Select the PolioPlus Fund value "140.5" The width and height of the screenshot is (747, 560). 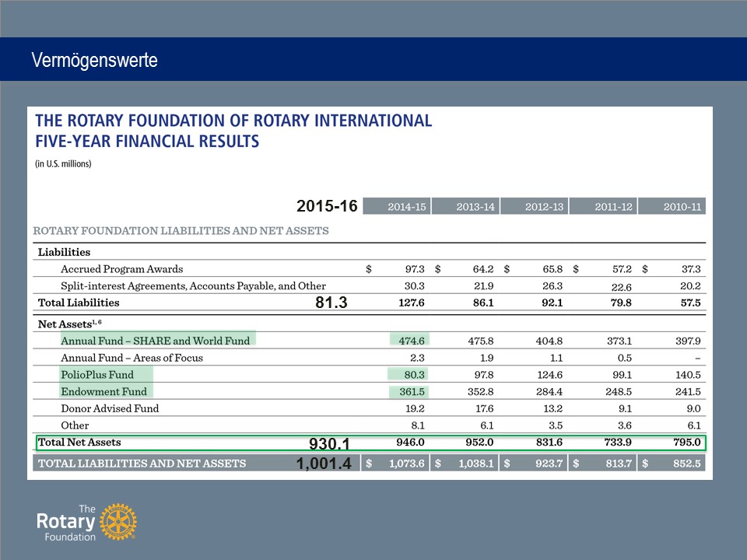click(x=688, y=375)
